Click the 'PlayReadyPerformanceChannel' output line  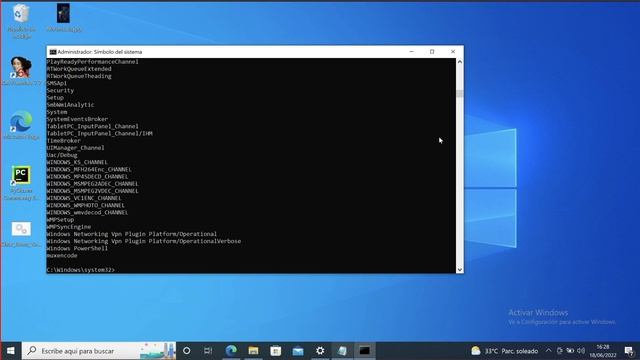click(93, 62)
